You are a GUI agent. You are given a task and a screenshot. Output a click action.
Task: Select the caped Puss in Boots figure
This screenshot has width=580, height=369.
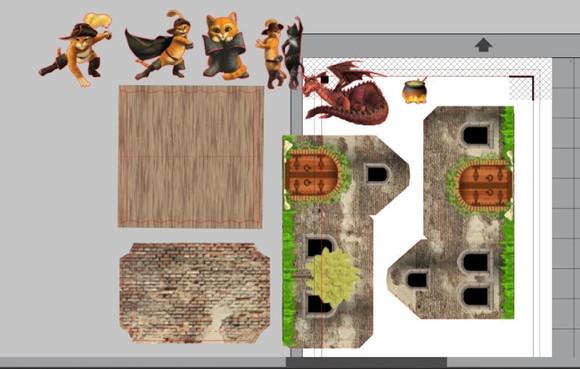[x=159, y=45]
